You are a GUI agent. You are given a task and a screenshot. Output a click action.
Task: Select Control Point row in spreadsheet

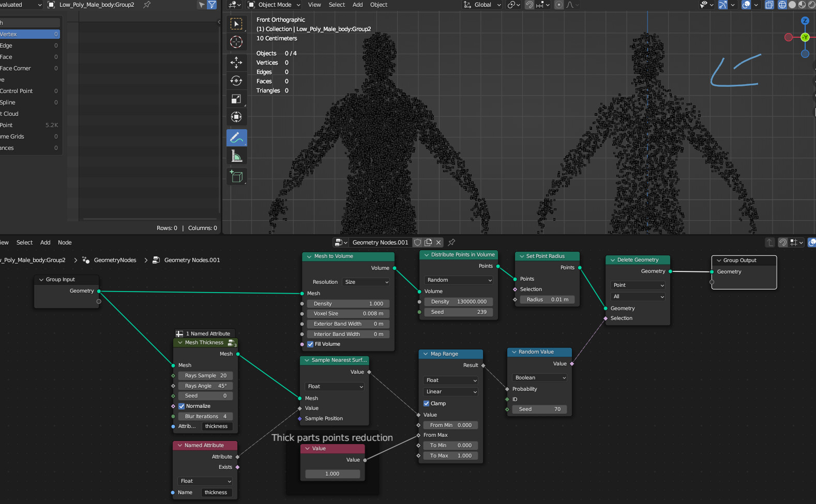point(29,91)
